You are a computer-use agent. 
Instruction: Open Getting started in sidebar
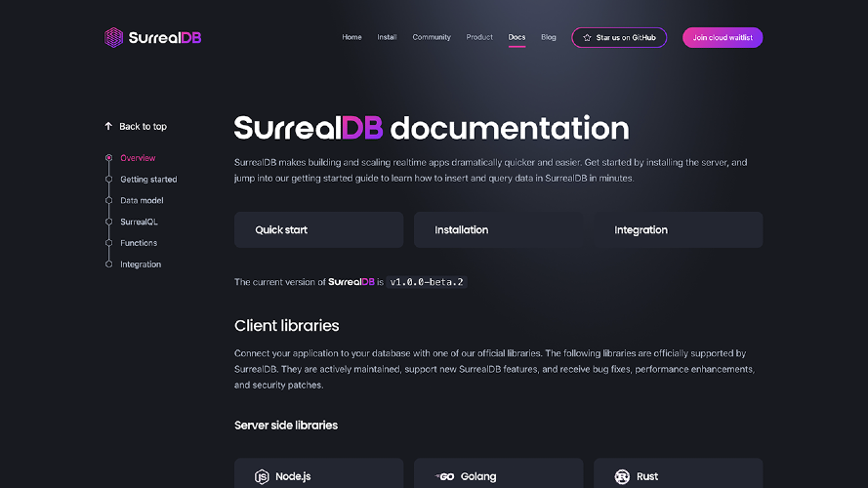[148, 180]
